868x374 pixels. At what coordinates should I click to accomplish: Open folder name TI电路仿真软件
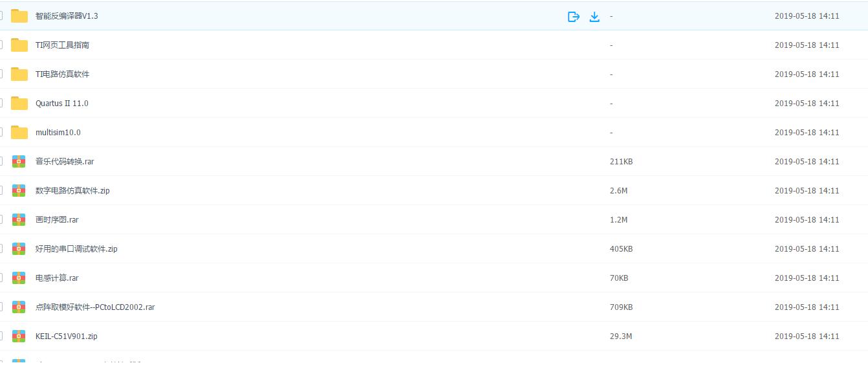62,74
